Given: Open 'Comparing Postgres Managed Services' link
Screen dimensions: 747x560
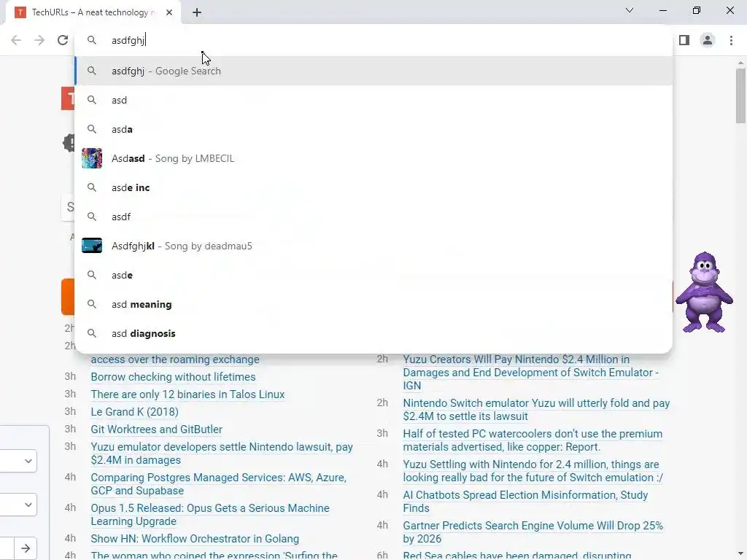Looking at the screenshot, I should click(218, 484).
